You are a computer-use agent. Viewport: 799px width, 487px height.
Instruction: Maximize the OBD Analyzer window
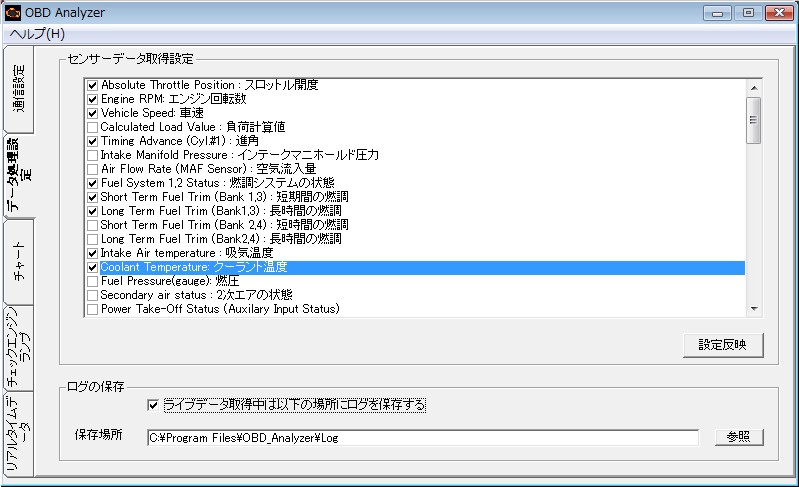click(748, 13)
